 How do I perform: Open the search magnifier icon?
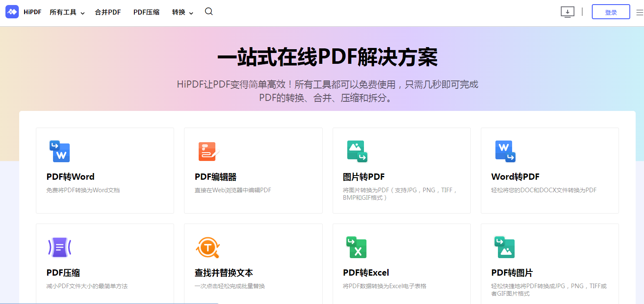coord(209,12)
